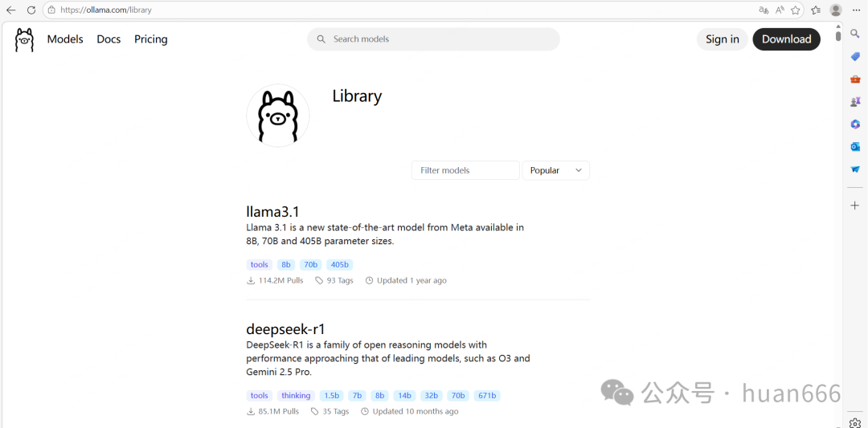Select the 7b size tag
This screenshot has height=428, width=868.
[357, 396]
